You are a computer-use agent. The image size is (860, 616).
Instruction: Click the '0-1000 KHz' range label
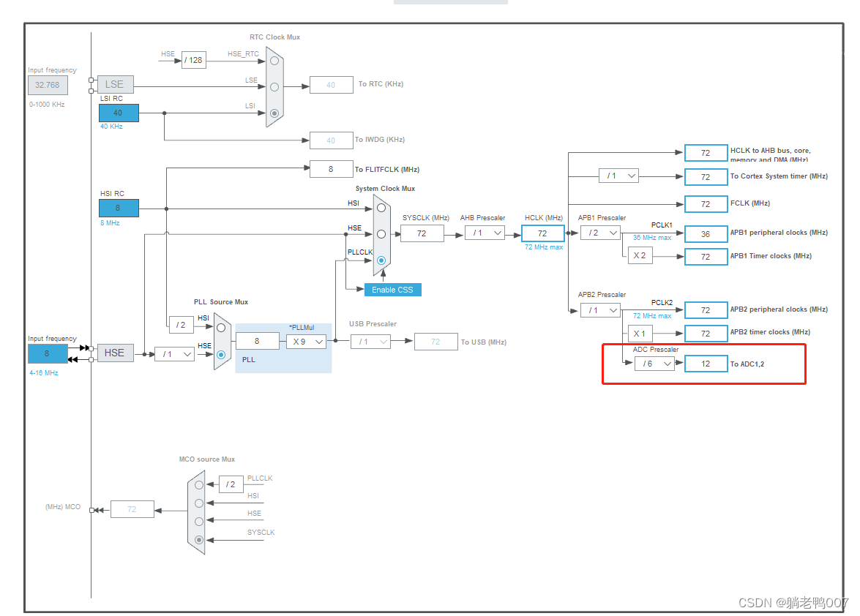47,104
